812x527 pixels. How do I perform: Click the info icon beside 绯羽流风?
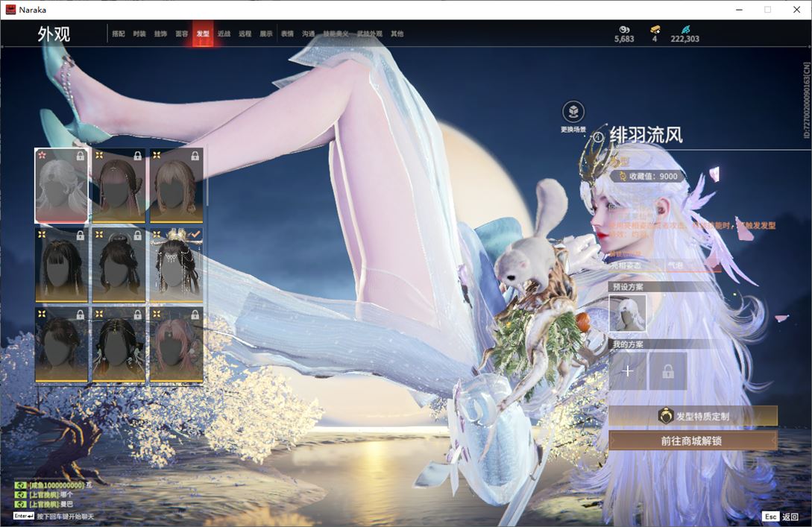click(x=598, y=136)
